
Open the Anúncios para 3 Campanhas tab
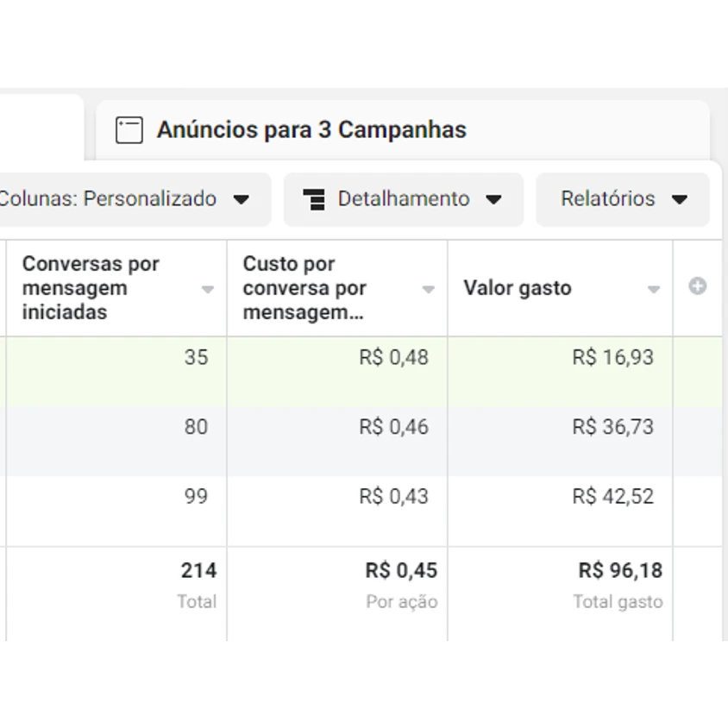coord(311,130)
